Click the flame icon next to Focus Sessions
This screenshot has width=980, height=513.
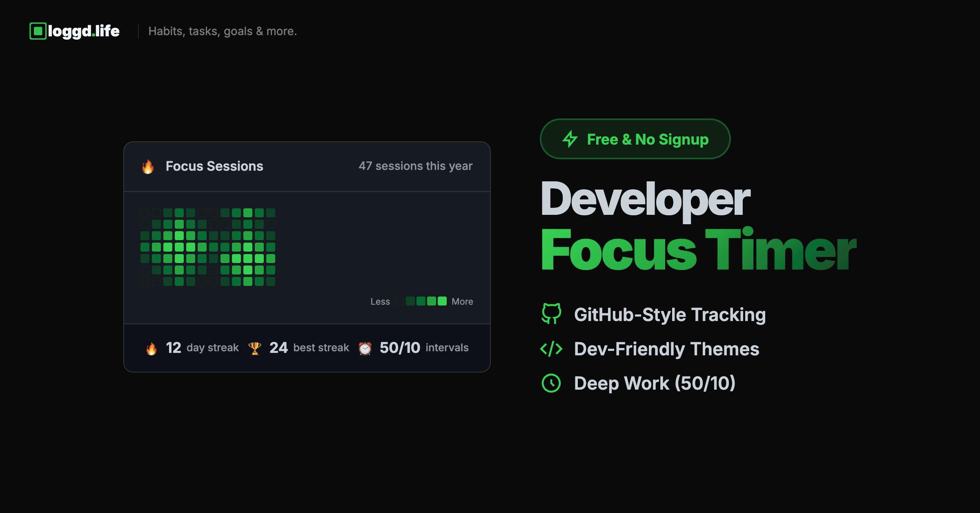pyautogui.click(x=148, y=167)
